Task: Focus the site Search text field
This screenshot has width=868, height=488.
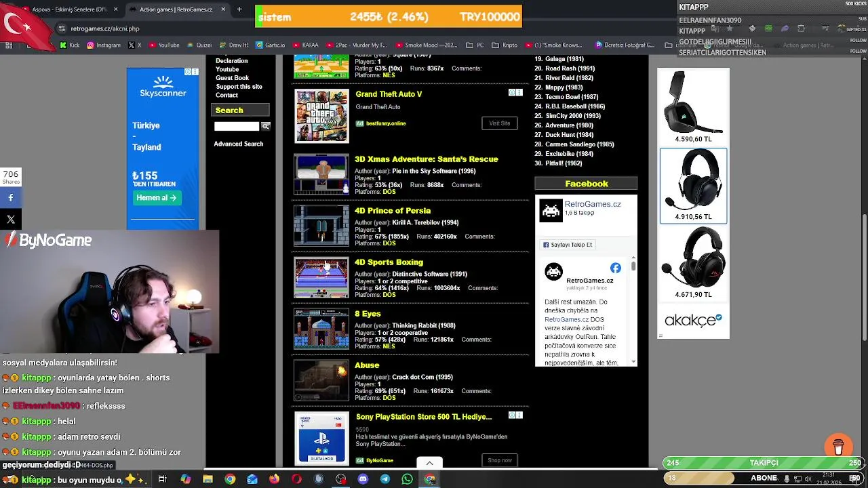Action: pos(237,126)
